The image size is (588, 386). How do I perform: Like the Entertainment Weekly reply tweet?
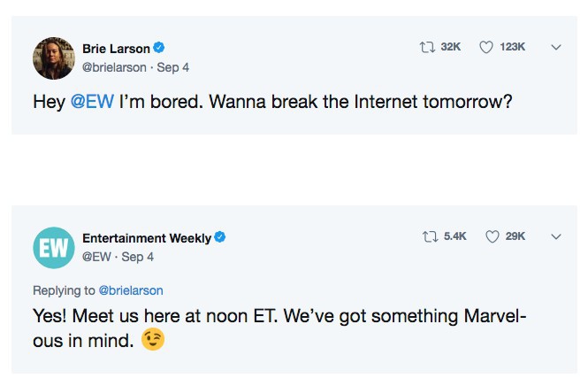(x=492, y=236)
